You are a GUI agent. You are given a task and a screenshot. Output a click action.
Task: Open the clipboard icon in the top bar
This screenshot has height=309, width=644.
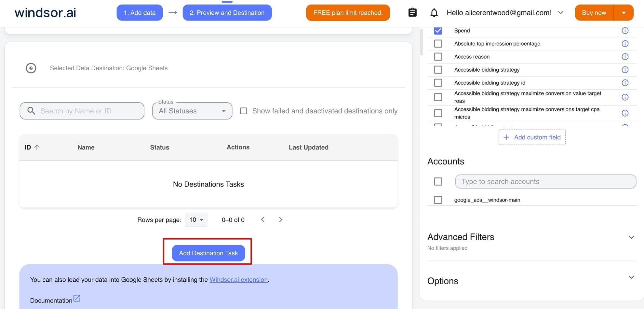(x=412, y=12)
